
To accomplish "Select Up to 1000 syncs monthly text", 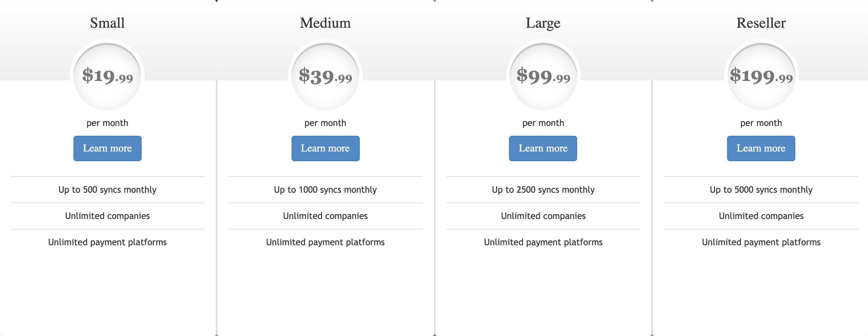I will click(325, 190).
